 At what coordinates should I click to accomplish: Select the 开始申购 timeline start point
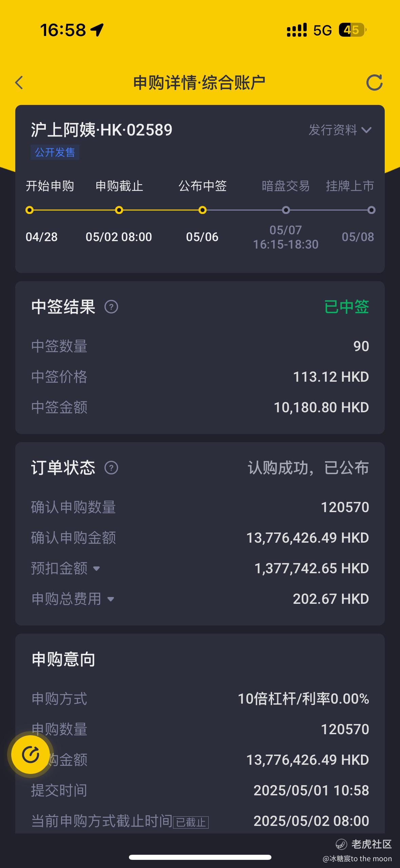pos(30,210)
